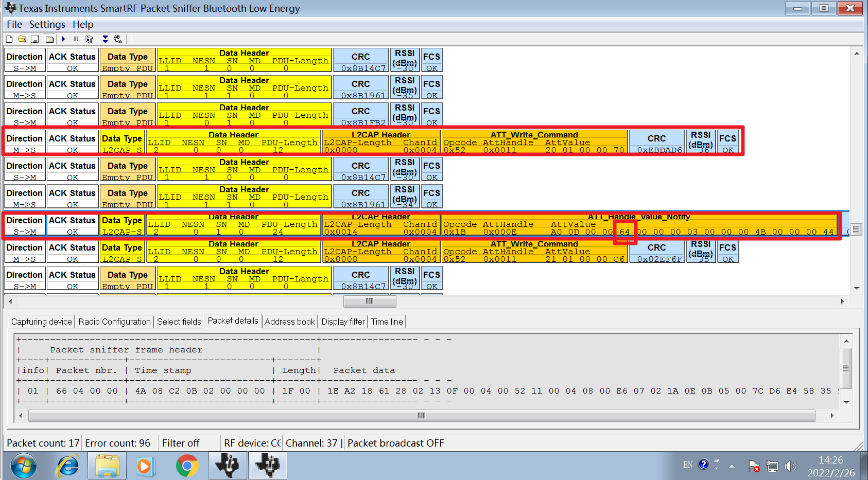This screenshot has width=868, height=480.
Task: Click the Packet details pane's up scroll arrow
Action: tap(846, 341)
